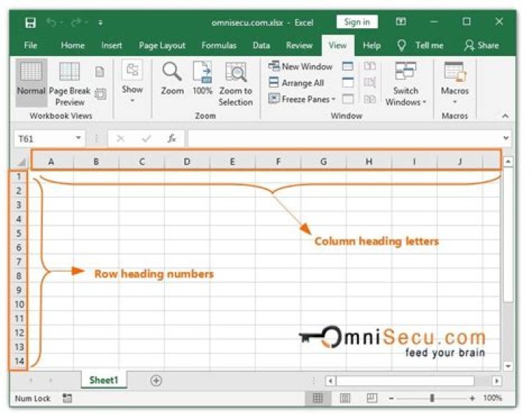Screen dimensions: 532x419
Task: Click the Share button
Action: tap(482, 45)
